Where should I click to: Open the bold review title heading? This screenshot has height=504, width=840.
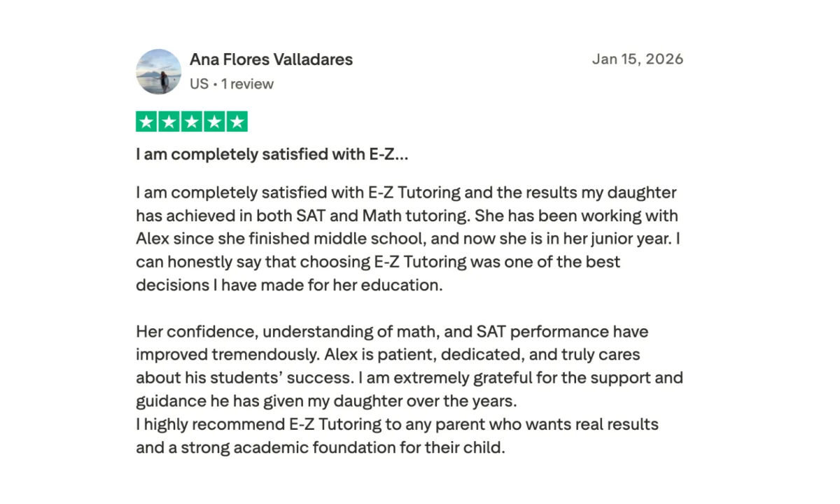point(272,155)
